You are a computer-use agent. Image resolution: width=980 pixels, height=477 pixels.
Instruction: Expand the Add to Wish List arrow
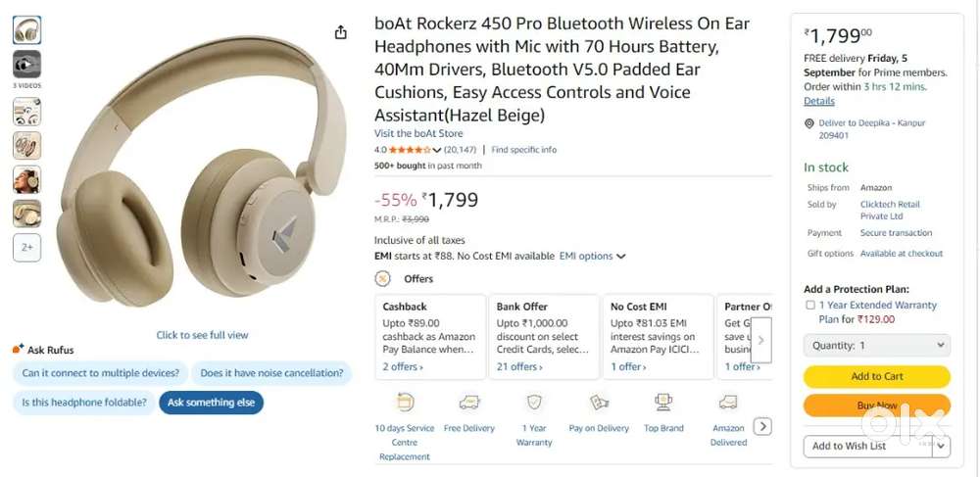941,446
